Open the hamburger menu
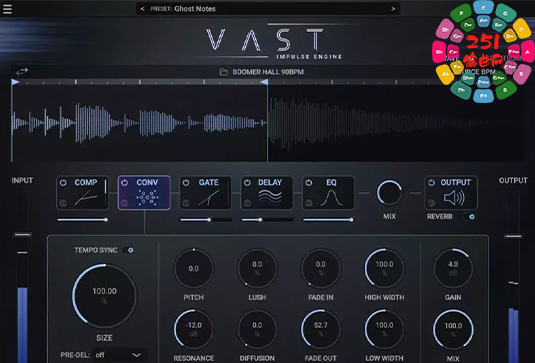This screenshot has width=535, height=363. (x=7, y=9)
